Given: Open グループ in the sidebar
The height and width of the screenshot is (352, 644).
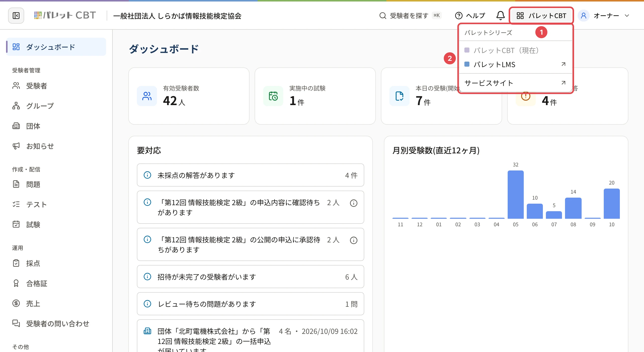Looking at the screenshot, I should (x=56, y=106).
